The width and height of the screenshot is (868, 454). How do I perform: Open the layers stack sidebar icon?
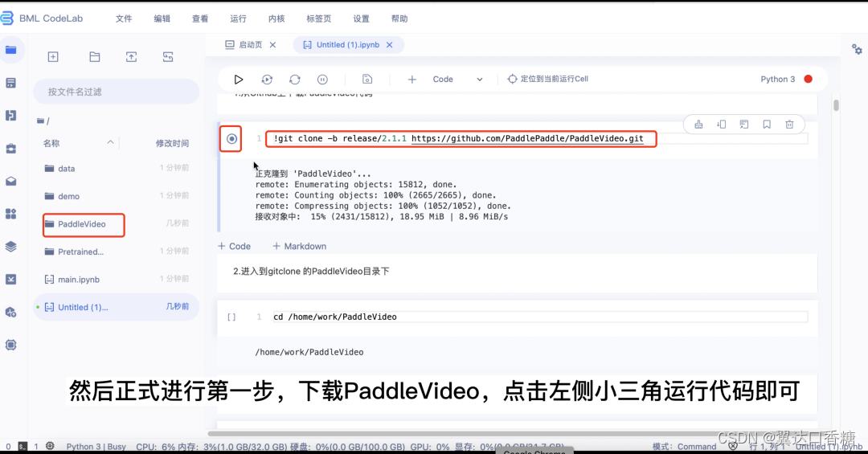11,247
